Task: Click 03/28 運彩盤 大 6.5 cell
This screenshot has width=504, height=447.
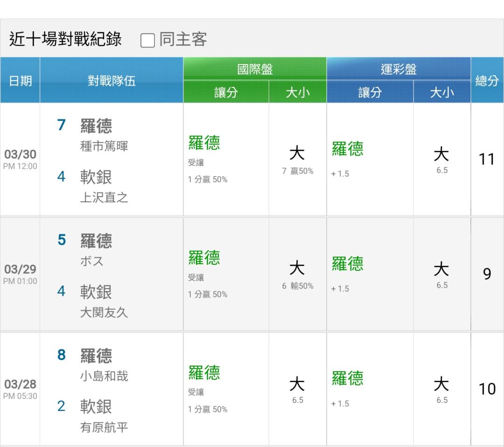Action: pyautogui.click(x=441, y=390)
